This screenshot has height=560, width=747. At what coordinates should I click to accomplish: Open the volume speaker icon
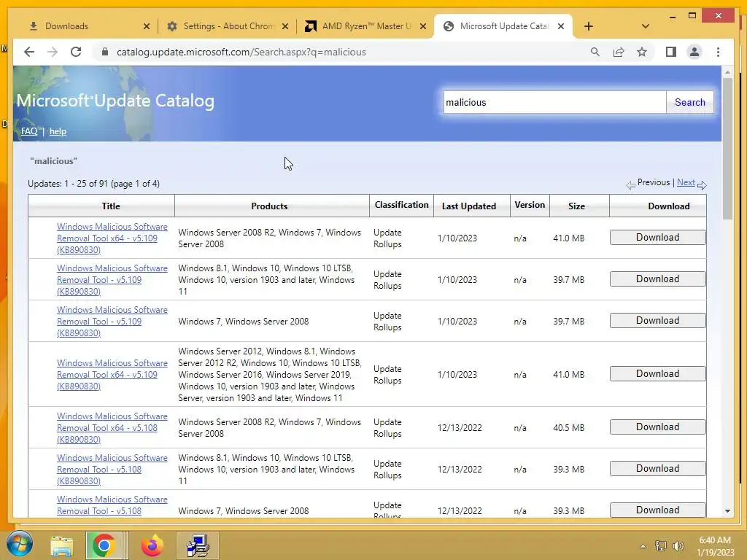[678, 545]
